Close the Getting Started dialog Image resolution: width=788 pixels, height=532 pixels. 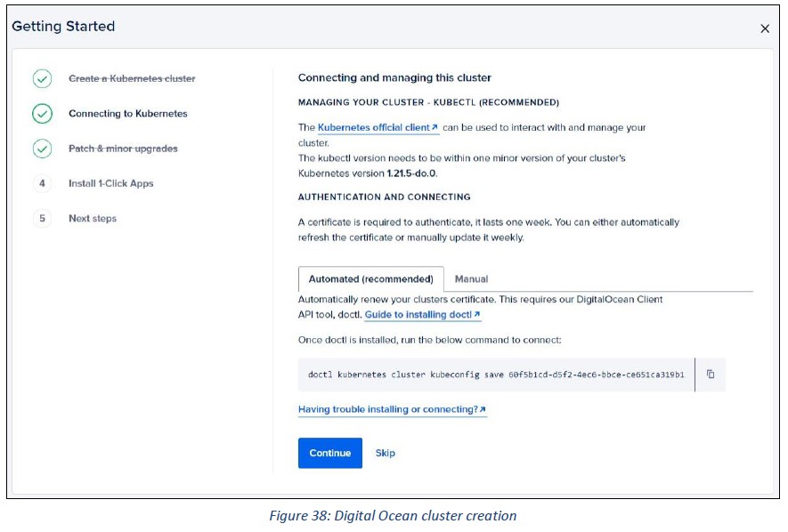click(x=764, y=28)
